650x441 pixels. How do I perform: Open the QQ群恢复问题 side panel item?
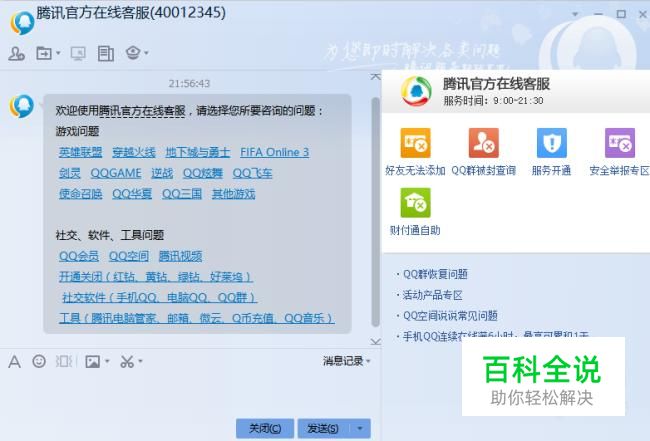point(435,274)
